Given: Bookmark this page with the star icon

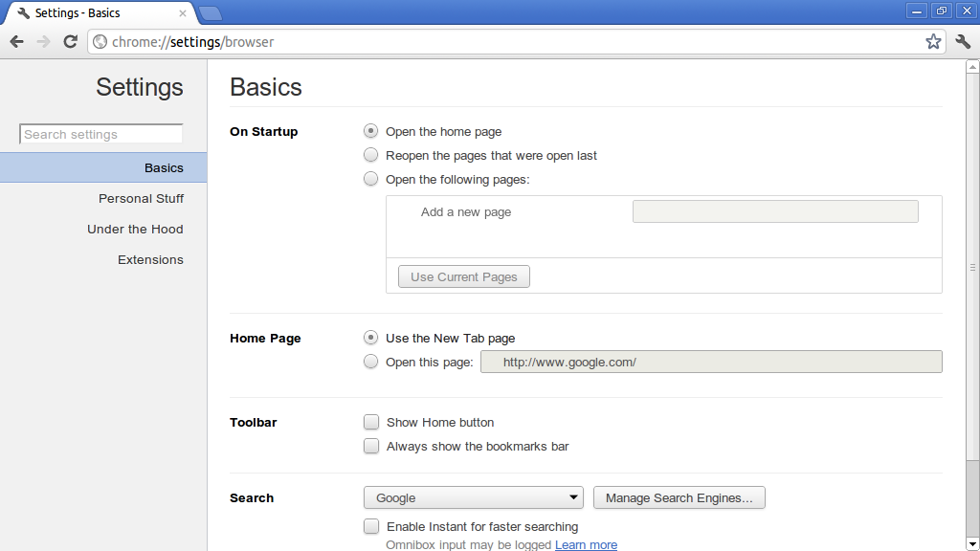Looking at the screenshot, I should pyautogui.click(x=933, y=41).
